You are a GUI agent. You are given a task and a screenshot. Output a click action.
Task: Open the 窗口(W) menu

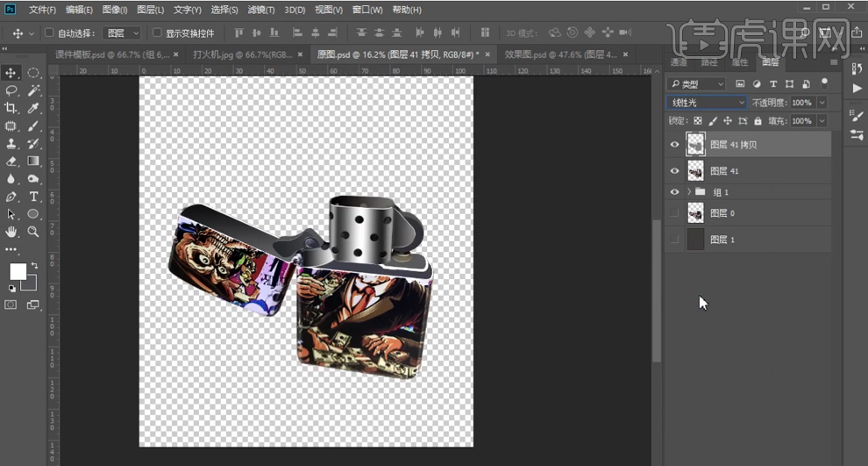click(367, 10)
